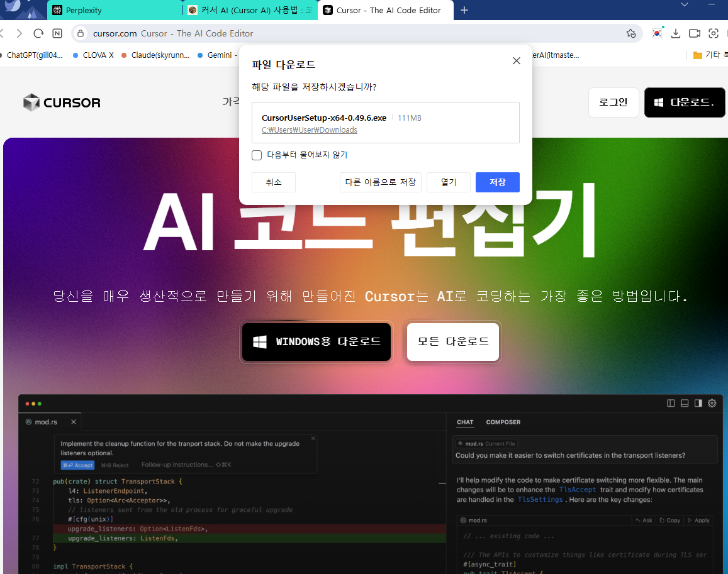The height and width of the screenshot is (574, 728).
Task: Click the Korean flag translate icon
Action: click(x=657, y=33)
